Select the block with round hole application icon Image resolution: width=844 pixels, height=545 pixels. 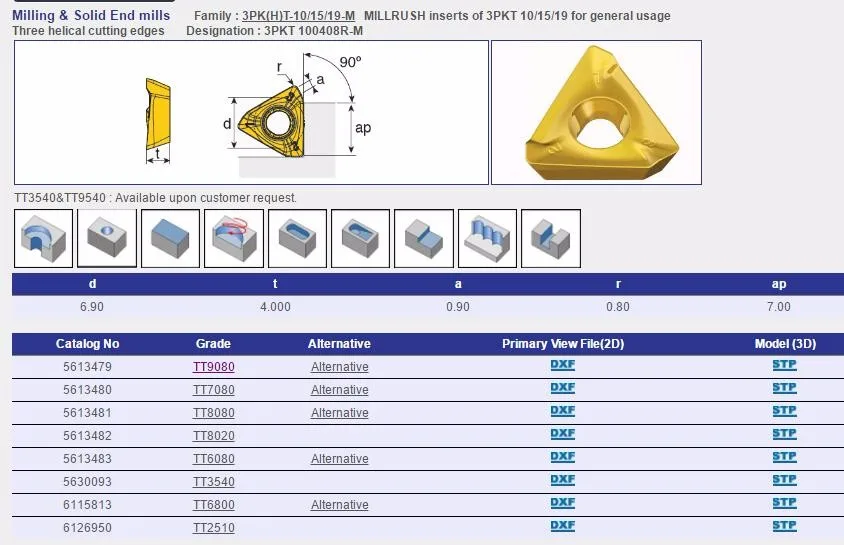click(x=107, y=238)
